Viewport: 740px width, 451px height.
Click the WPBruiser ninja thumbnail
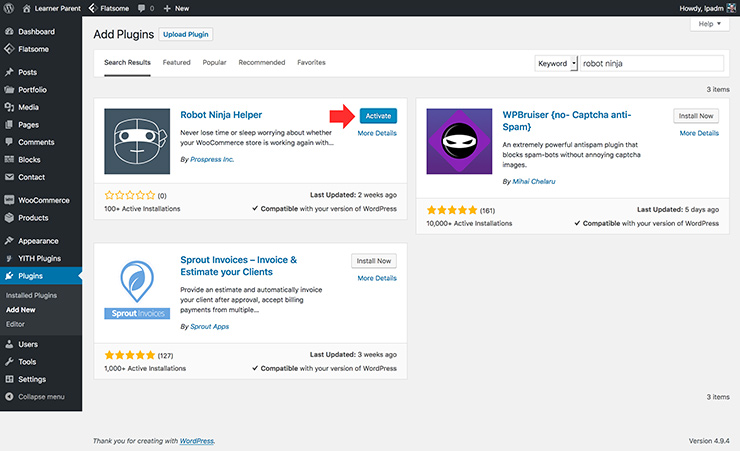point(459,142)
